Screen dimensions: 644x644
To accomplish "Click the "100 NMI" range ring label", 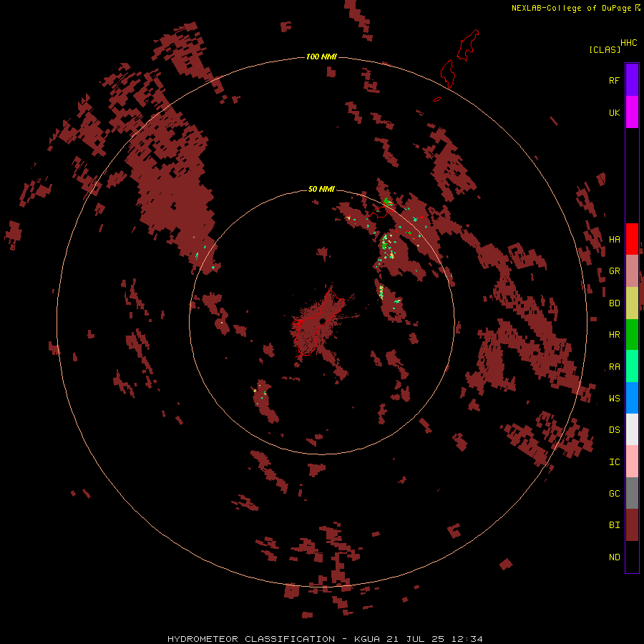I will pyautogui.click(x=321, y=57).
